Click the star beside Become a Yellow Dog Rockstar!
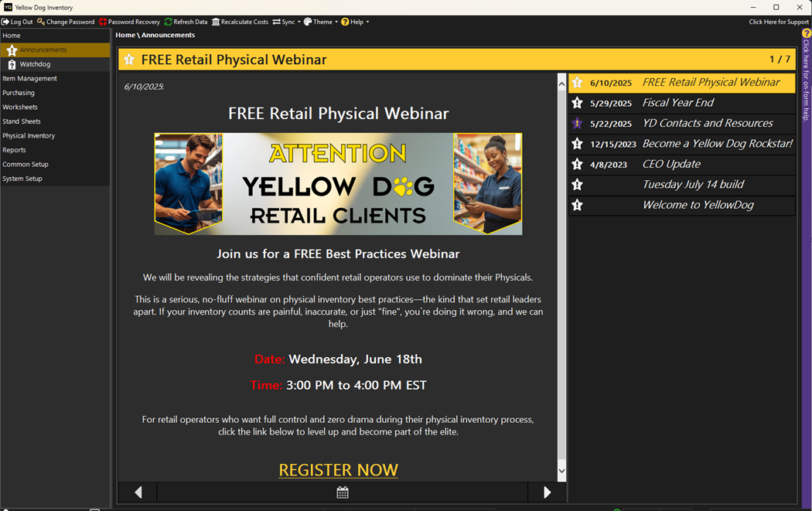 pyautogui.click(x=578, y=144)
